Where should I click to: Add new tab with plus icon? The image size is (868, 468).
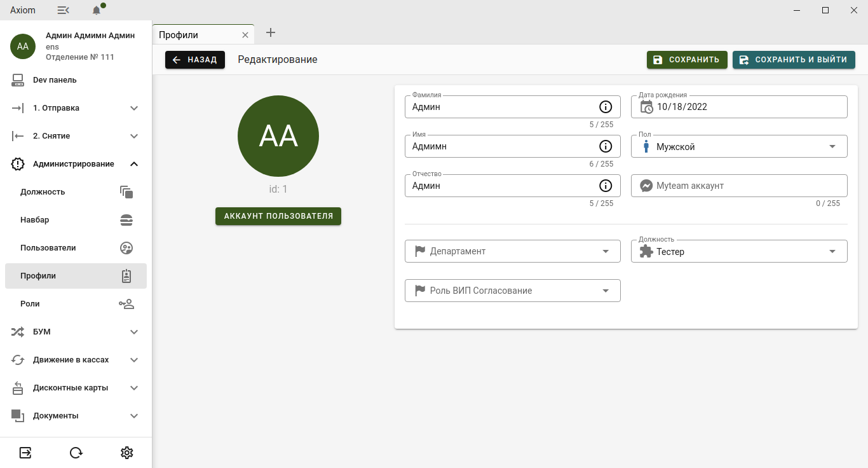pyautogui.click(x=271, y=32)
